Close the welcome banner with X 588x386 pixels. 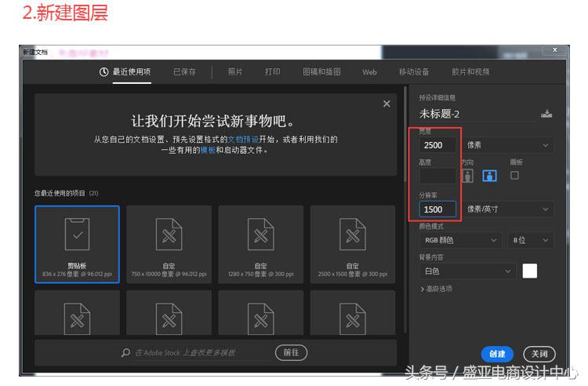click(x=387, y=104)
